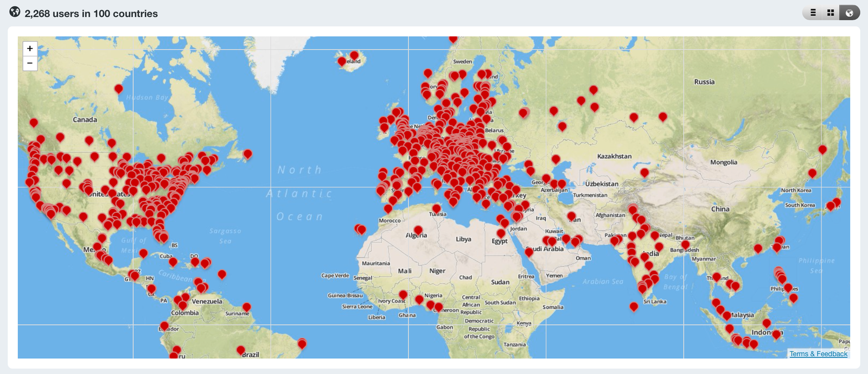Zoom out of the map
This screenshot has width=868, height=374.
point(30,63)
